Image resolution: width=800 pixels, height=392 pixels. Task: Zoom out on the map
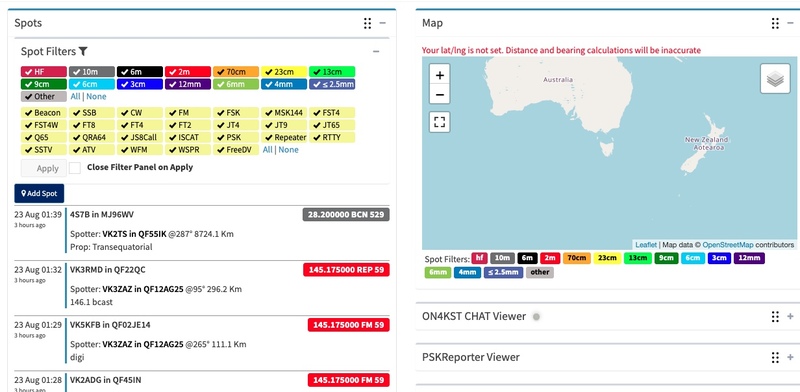440,94
